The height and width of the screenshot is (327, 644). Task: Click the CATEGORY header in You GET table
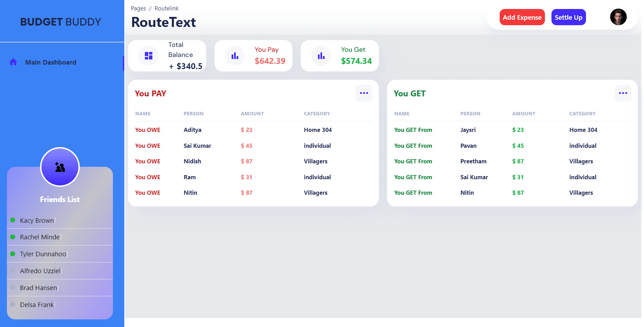pos(582,114)
